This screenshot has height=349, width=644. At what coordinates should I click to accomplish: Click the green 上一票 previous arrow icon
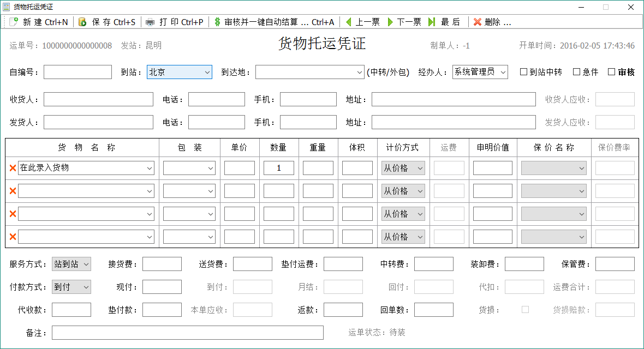coord(348,22)
